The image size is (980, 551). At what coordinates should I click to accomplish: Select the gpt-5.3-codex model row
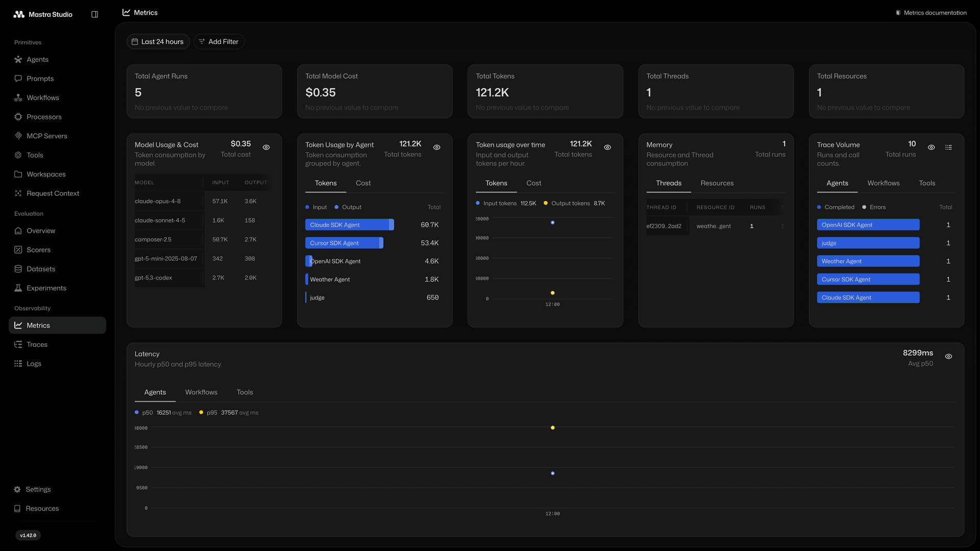click(203, 278)
